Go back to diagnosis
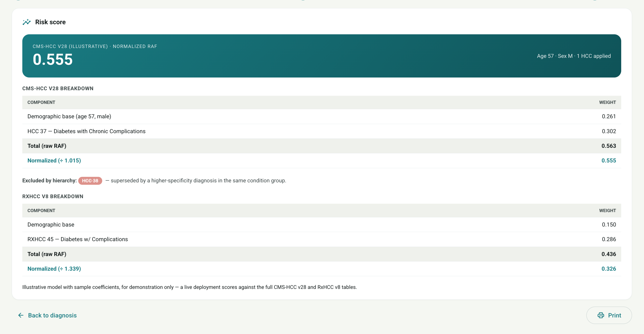Viewport: 644px width, 334px height. click(x=48, y=315)
